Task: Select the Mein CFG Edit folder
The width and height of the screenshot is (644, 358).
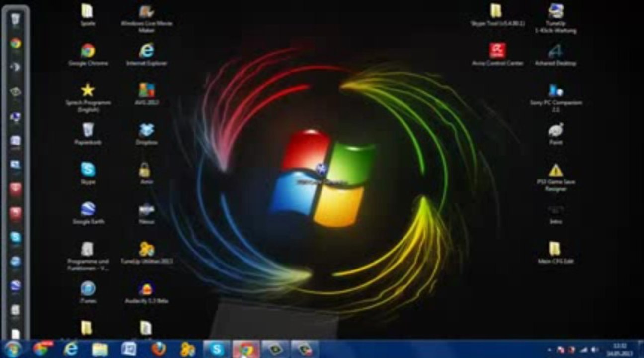Action: [556, 253]
